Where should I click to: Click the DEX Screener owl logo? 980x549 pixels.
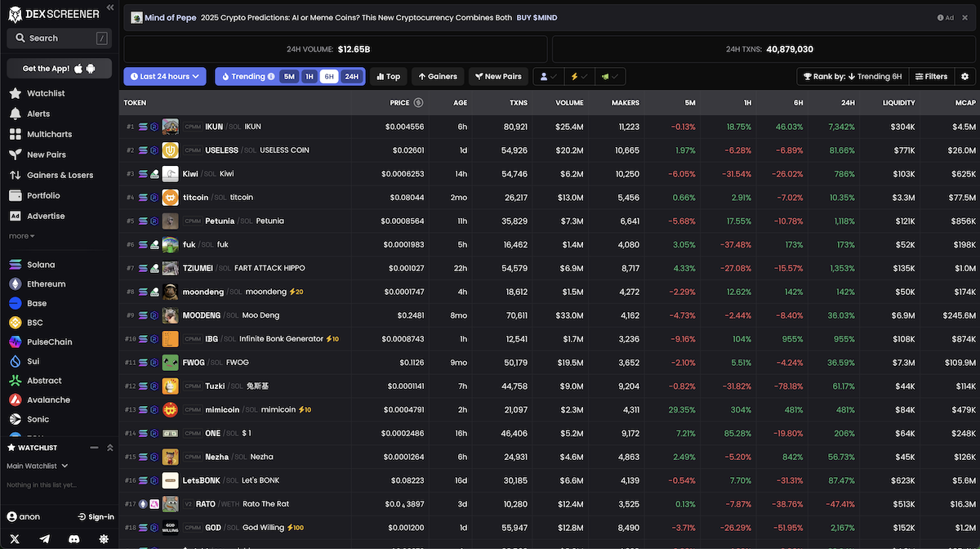tap(15, 14)
